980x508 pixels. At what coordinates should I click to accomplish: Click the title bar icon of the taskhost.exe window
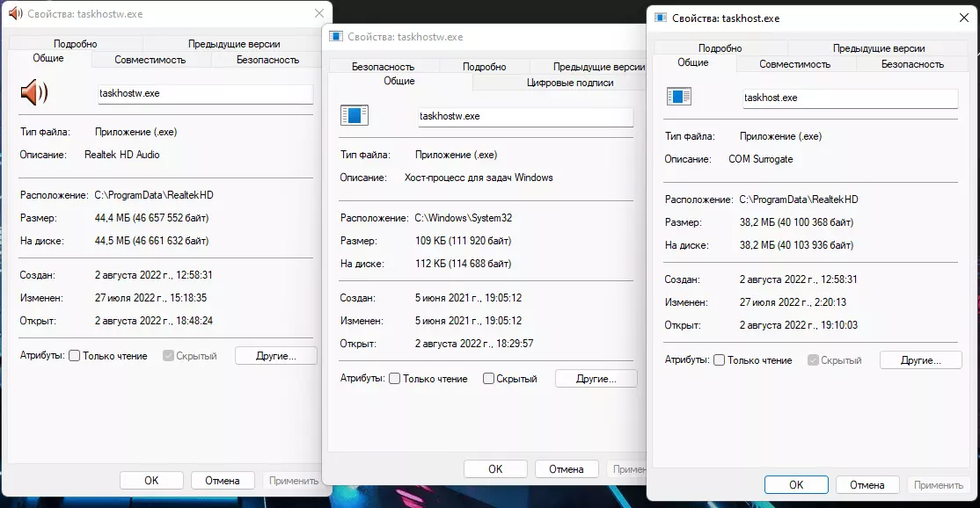[x=661, y=18]
